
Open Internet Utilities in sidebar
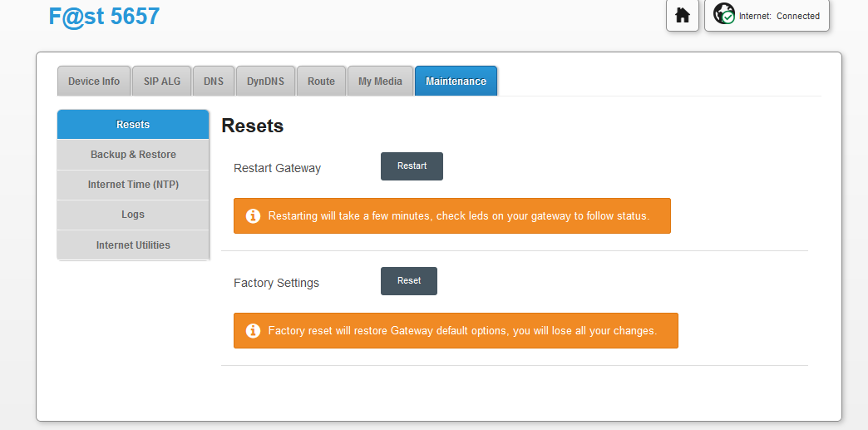click(x=133, y=245)
